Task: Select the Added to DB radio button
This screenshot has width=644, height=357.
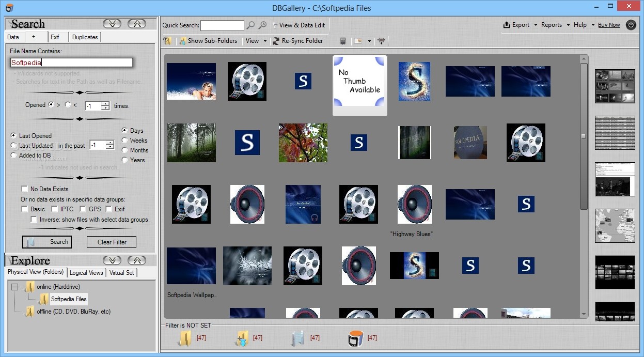Action: point(13,155)
